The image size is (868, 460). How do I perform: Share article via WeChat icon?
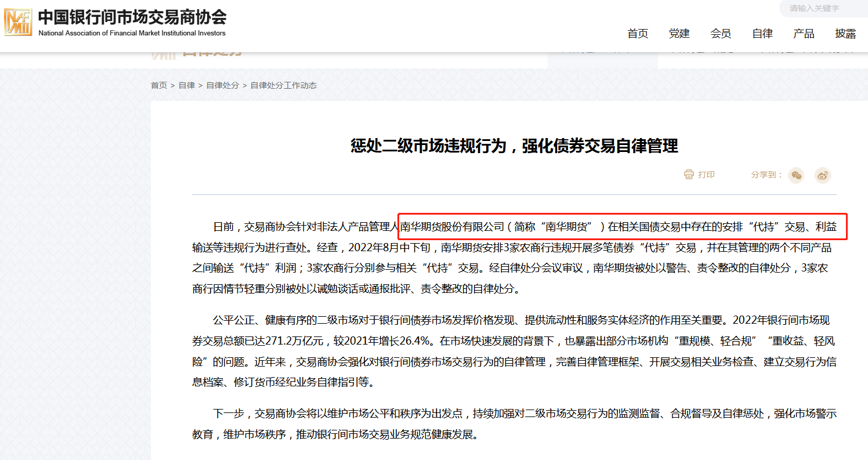point(796,175)
